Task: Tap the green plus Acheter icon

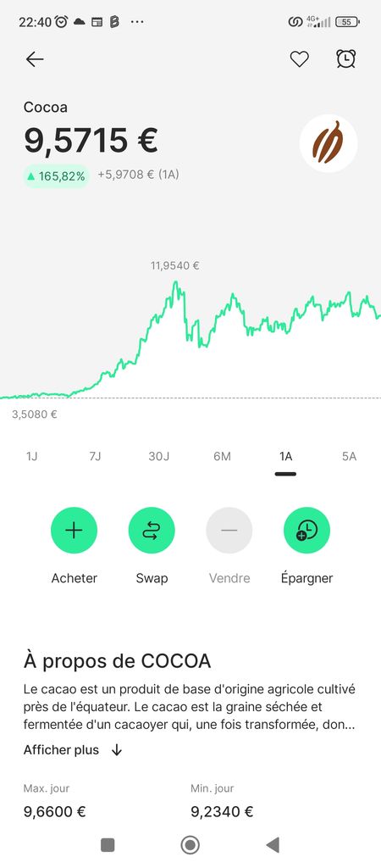Action: (75, 531)
